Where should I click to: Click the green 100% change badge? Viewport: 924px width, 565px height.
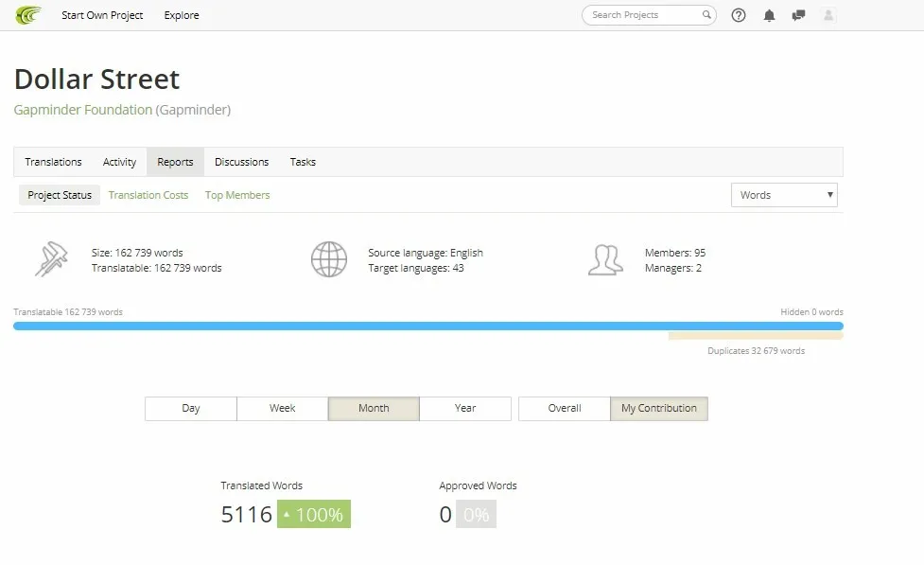pos(313,514)
